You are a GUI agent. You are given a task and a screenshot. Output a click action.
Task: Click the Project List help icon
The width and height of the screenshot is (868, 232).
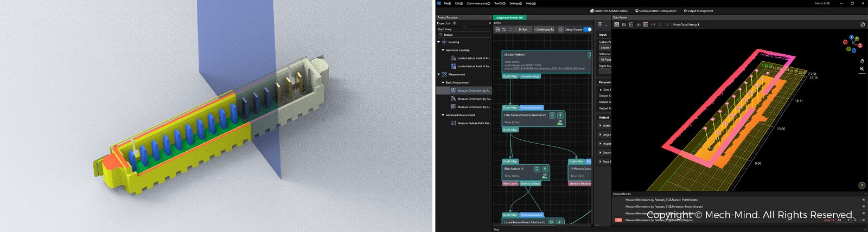(x=455, y=23)
